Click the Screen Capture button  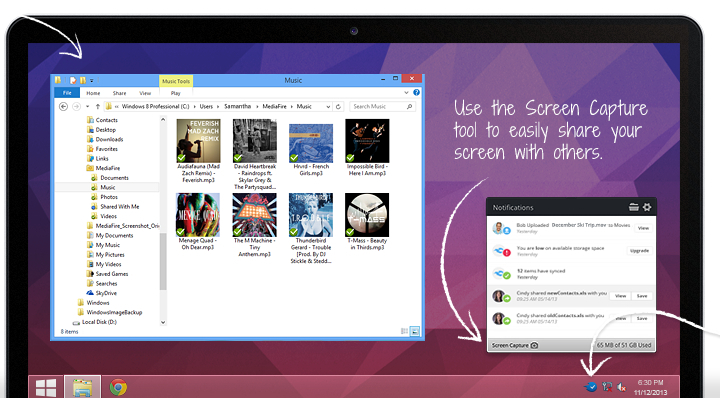515,345
